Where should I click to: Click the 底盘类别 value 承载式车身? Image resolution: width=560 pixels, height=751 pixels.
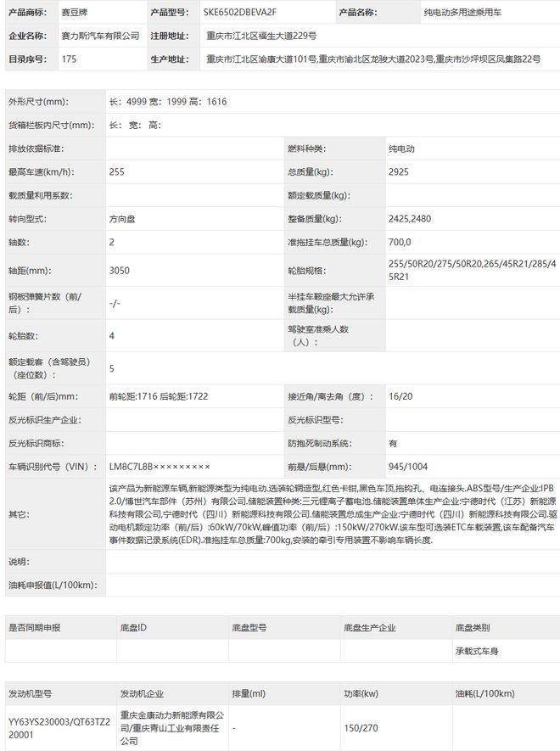pos(477,652)
